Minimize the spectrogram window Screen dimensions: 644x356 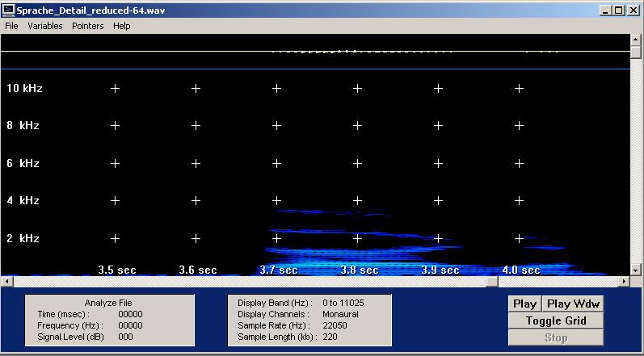(x=605, y=10)
